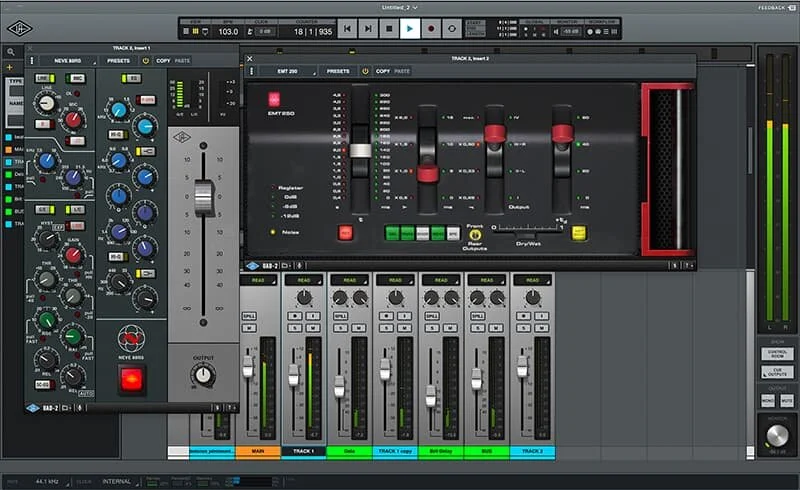Screen dimensions: 800x490
Task: Toggle the Loop transport button
Action: tap(452, 29)
